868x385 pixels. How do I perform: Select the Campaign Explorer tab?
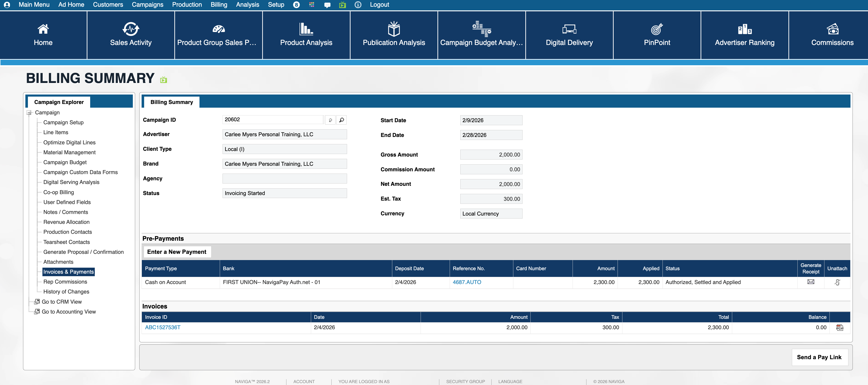(59, 102)
